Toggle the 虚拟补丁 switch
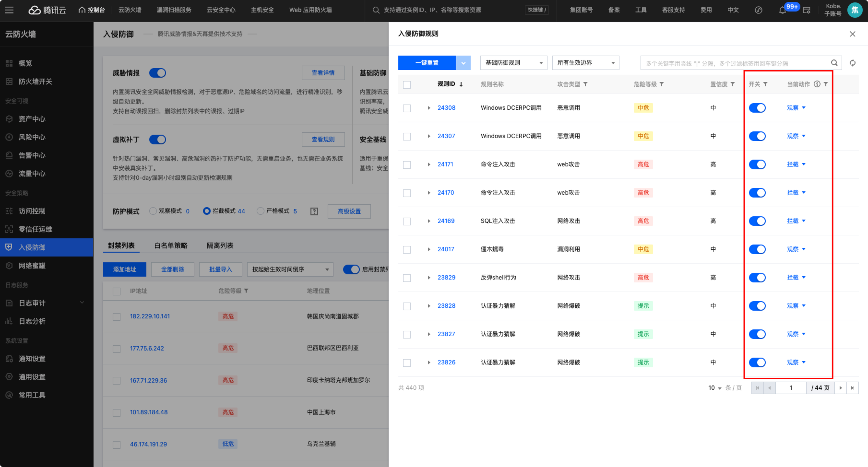This screenshot has width=868, height=467. point(157,140)
